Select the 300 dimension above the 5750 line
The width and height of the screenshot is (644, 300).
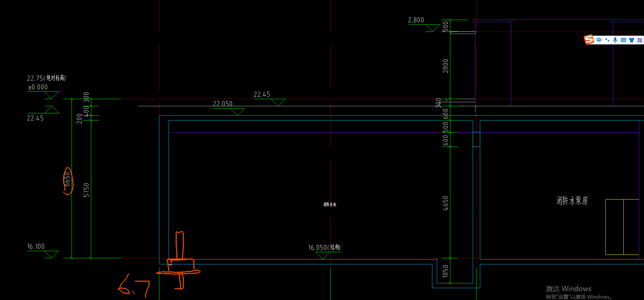(x=86, y=97)
